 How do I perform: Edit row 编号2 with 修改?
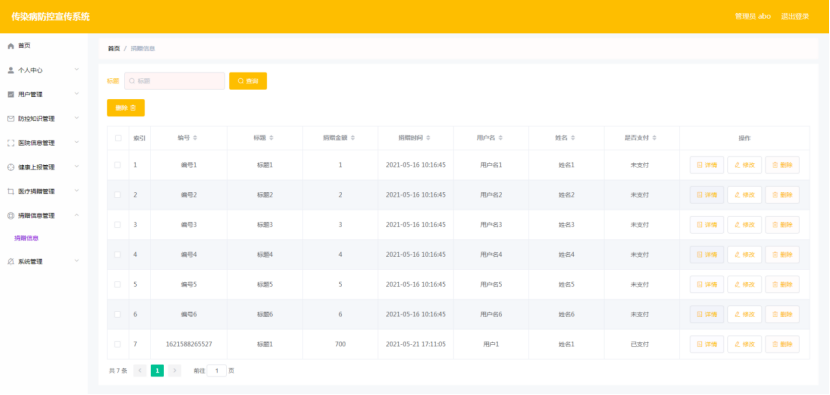click(x=744, y=195)
